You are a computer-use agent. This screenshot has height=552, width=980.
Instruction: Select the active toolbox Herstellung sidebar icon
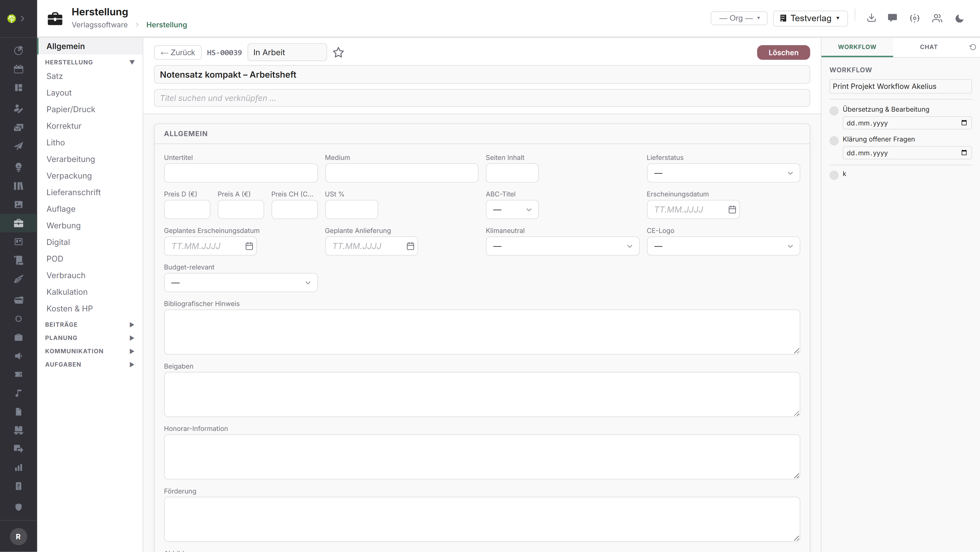[18, 223]
